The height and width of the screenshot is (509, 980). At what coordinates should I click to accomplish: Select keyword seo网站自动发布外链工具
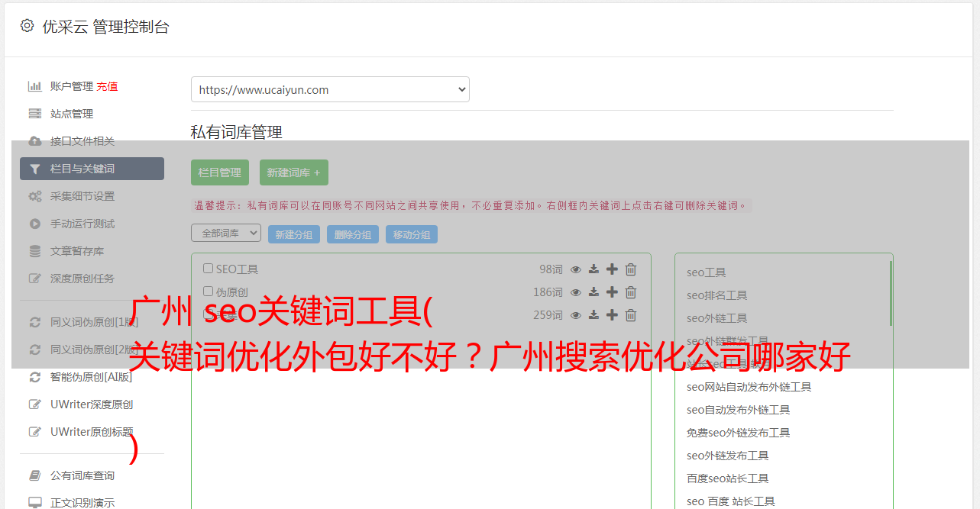pyautogui.click(x=749, y=387)
